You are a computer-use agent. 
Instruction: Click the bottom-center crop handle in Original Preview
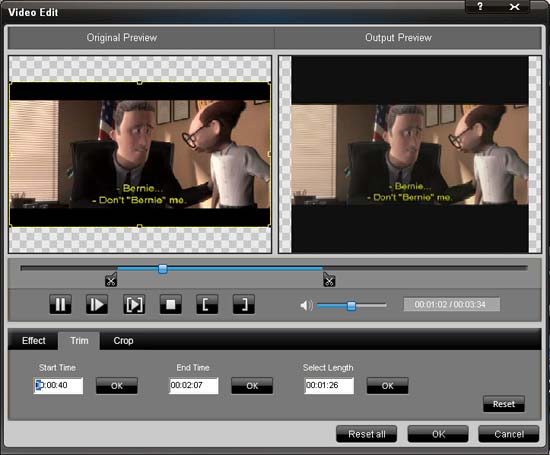click(140, 227)
